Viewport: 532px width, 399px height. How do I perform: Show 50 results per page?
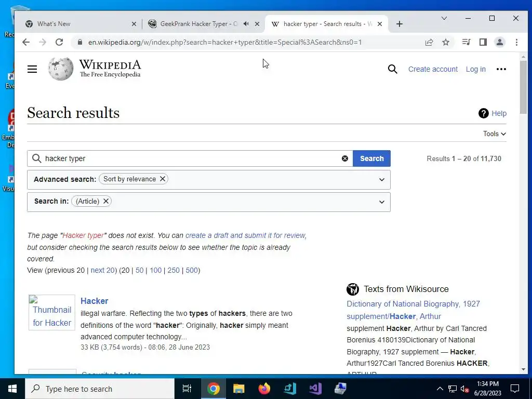pyautogui.click(x=139, y=270)
